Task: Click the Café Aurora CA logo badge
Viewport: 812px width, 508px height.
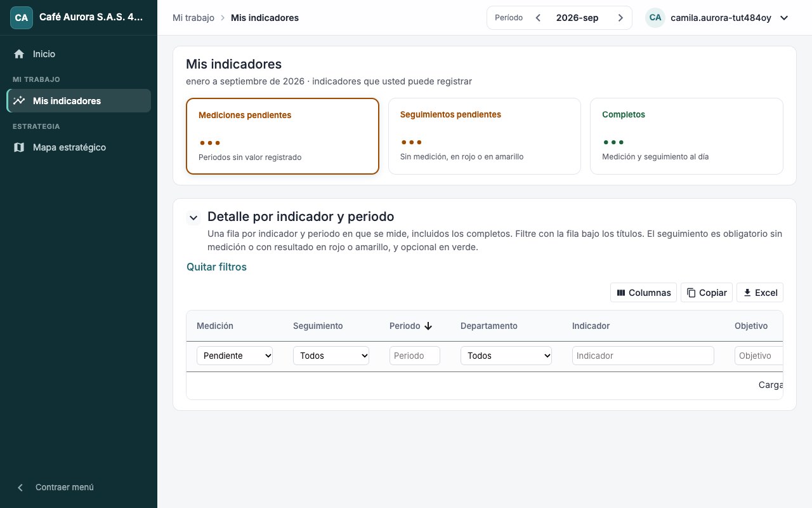Action: click(x=22, y=18)
